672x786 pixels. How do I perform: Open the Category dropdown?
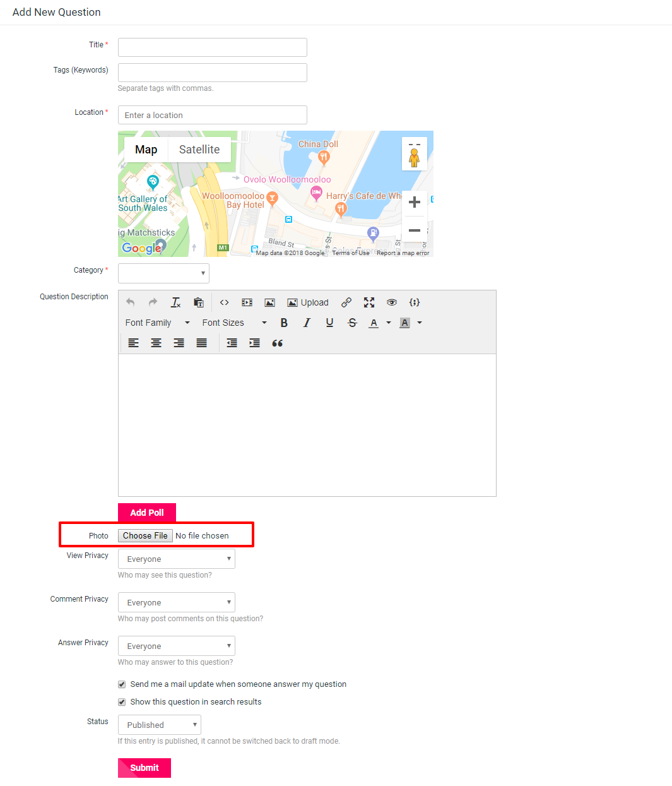(x=163, y=273)
